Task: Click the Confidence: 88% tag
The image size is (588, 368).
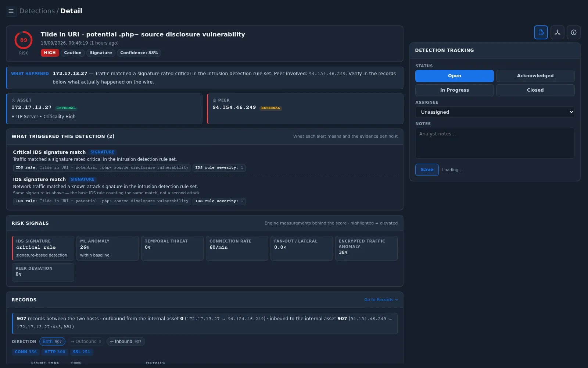Action: click(x=139, y=53)
